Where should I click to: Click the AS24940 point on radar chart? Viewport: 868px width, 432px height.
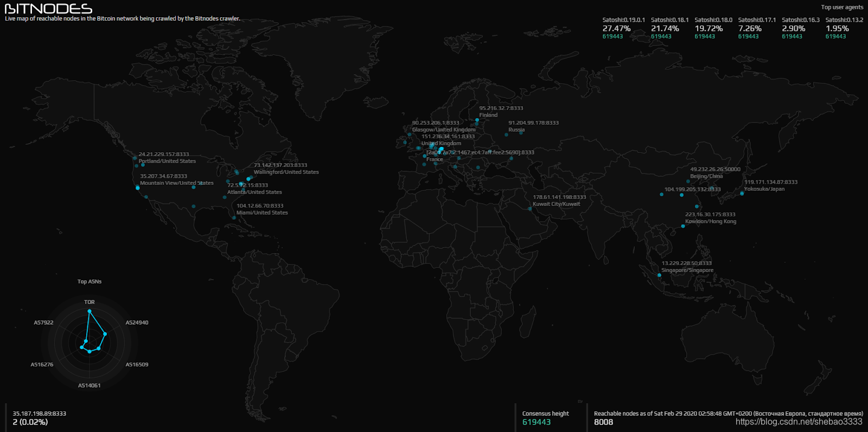[x=105, y=334]
